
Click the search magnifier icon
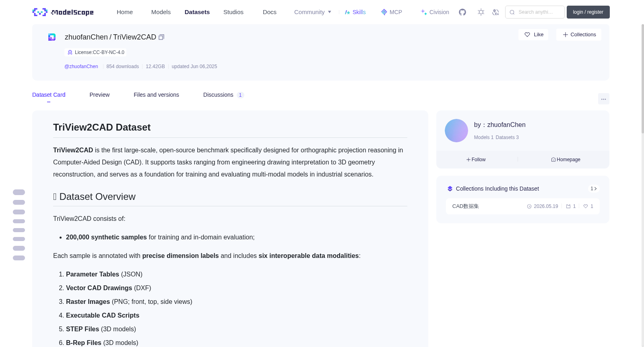coord(512,12)
